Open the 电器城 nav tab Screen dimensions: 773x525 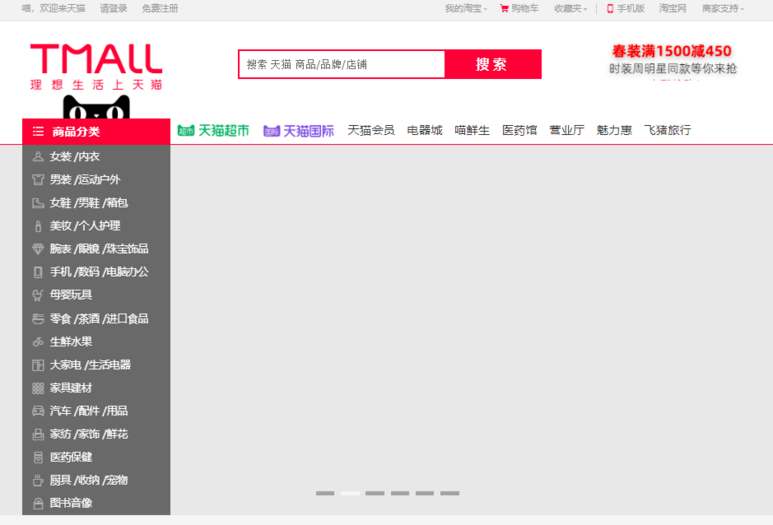tap(424, 131)
